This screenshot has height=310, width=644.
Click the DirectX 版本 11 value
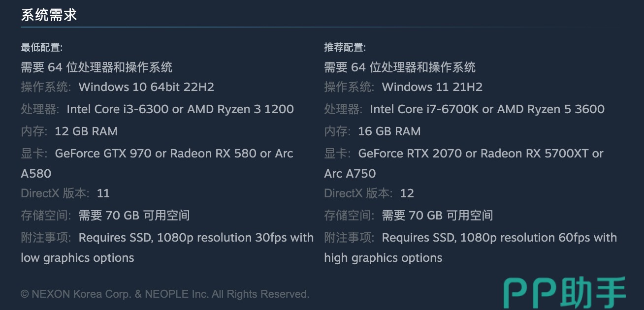pyautogui.click(x=103, y=193)
